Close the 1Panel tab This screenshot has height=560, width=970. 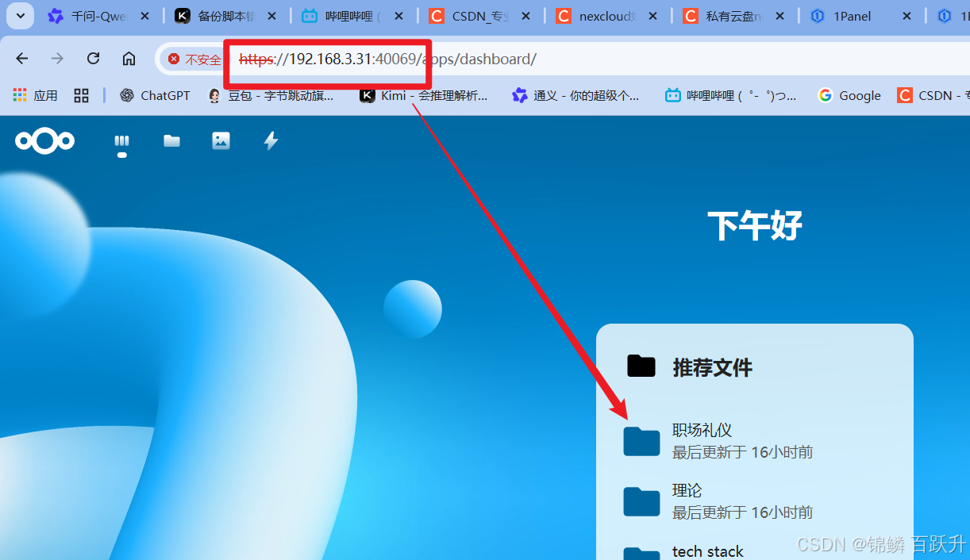point(907,16)
